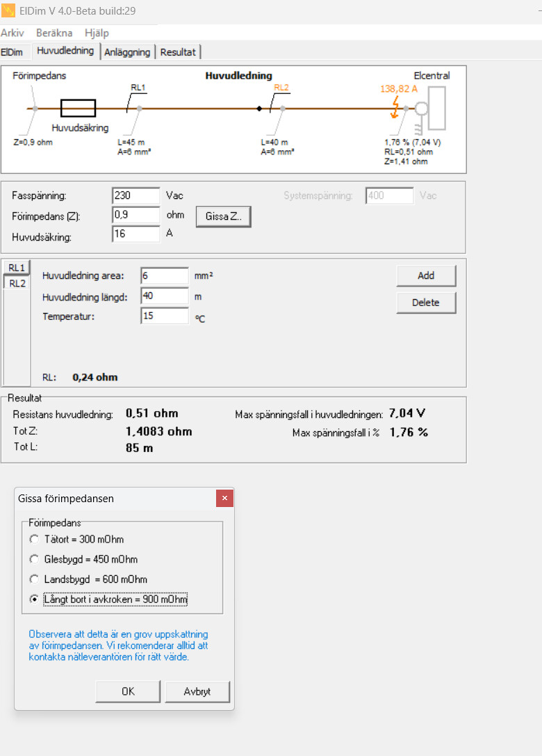The height and width of the screenshot is (756, 542).
Task: Open the Arkiv menu
Action: tap(13, 33)
